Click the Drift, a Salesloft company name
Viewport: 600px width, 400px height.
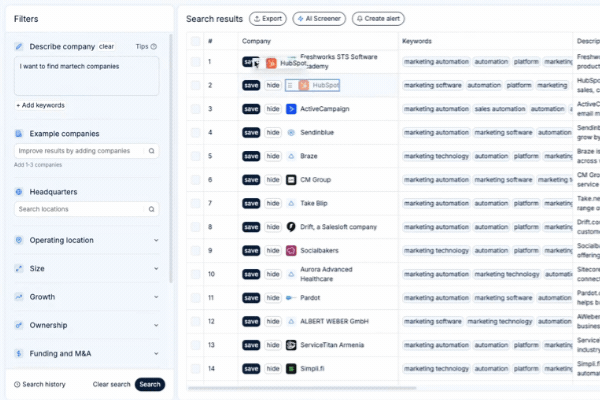pos(338,227)
